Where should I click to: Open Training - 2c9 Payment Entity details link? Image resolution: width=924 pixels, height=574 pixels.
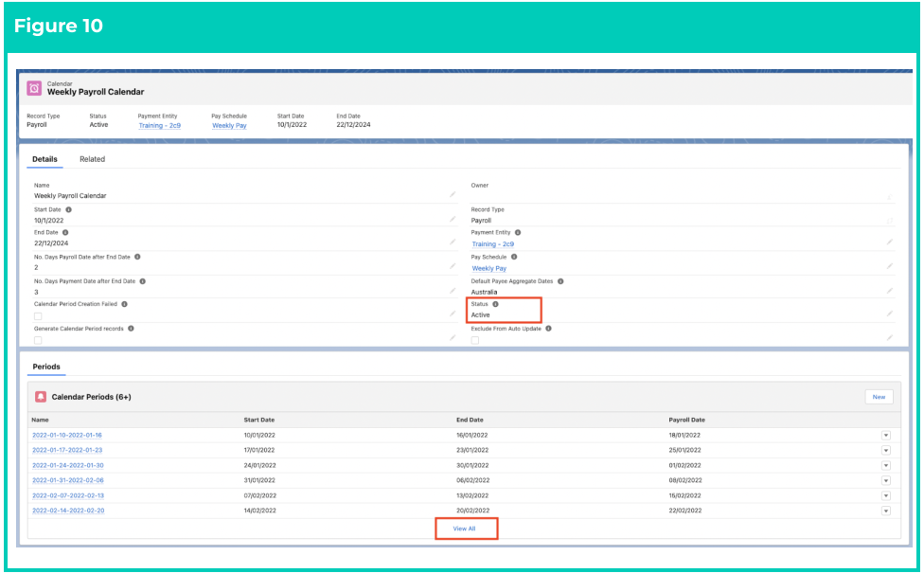(492, 244)
